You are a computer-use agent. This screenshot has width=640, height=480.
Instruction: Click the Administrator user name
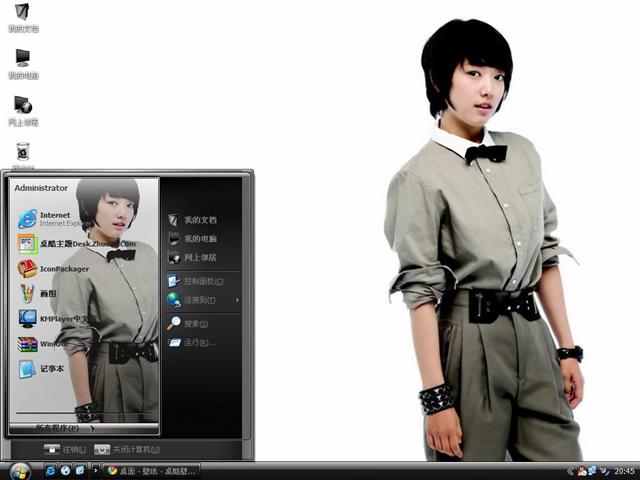[x=41, y=188]
